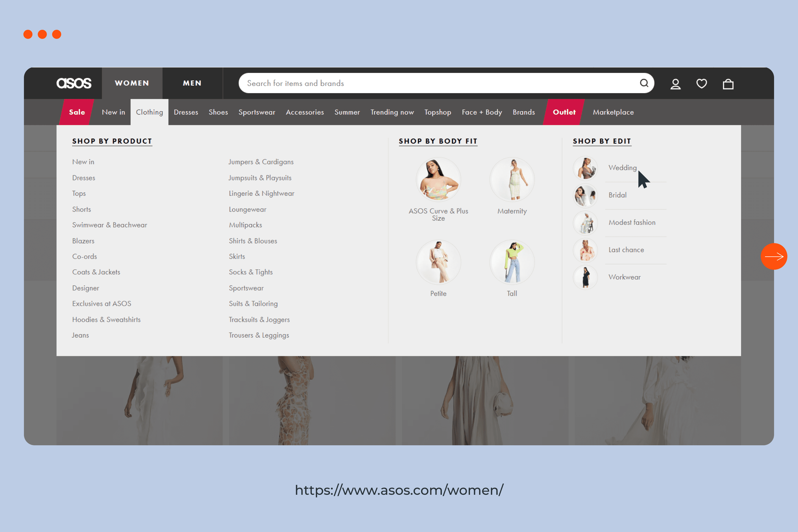Go to Dresses under Shop by Product

click(x=84, y=178)
